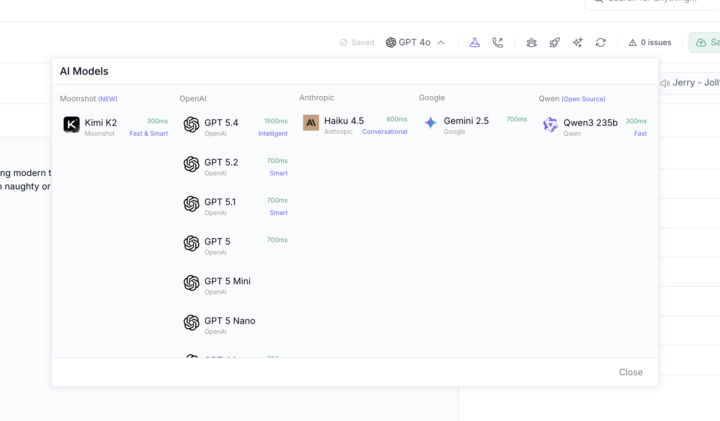Click the sparkles AI icon

pyautogui.click(x=578, y=43)
